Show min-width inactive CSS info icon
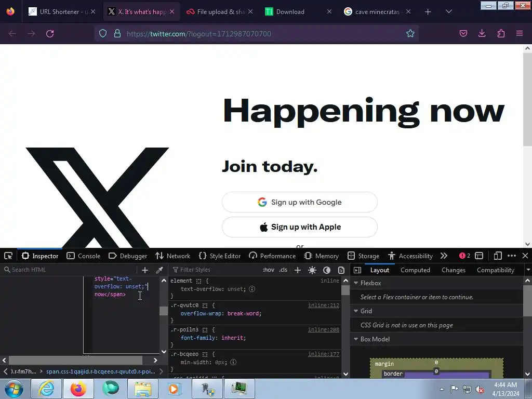Screen dimensions: 532x399 click(233, 362)
